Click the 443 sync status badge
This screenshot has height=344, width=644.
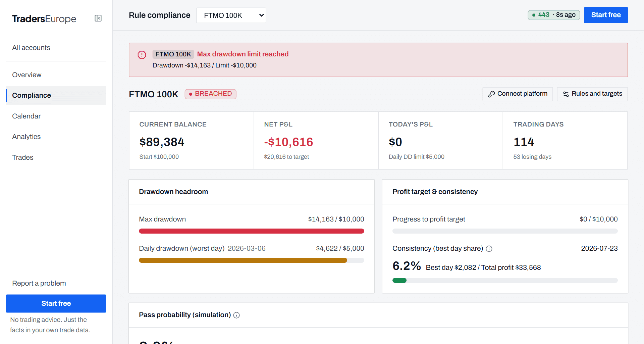coord(554,15)
